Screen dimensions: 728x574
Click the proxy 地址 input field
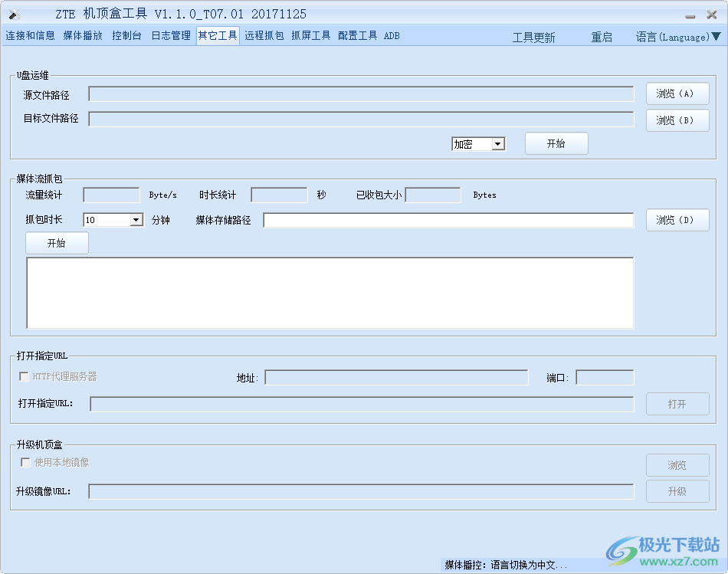pos(396,378)
